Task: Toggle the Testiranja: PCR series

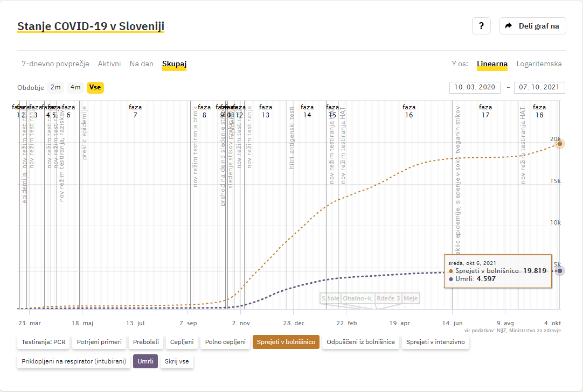Action: 44,342
